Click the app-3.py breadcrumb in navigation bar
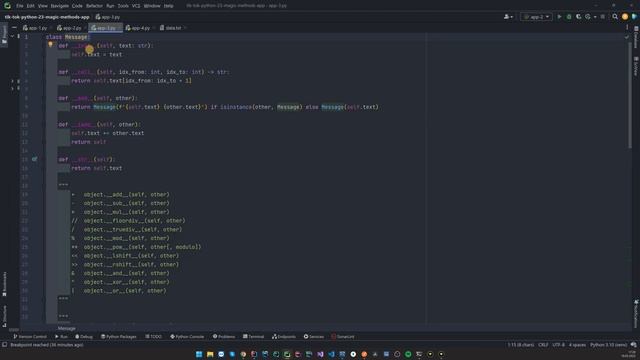The image size is (640, 360). 108,17
